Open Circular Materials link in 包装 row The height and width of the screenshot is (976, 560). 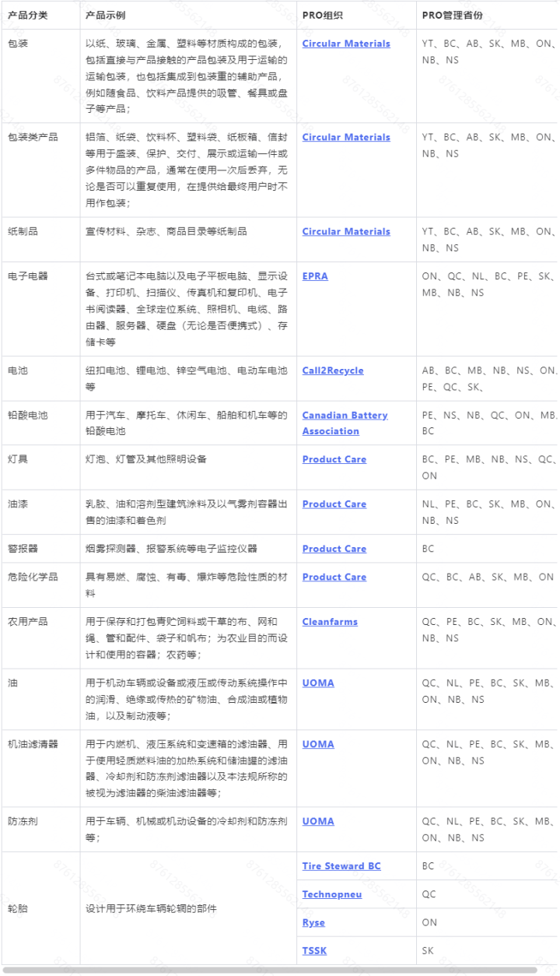pos(346,44)
